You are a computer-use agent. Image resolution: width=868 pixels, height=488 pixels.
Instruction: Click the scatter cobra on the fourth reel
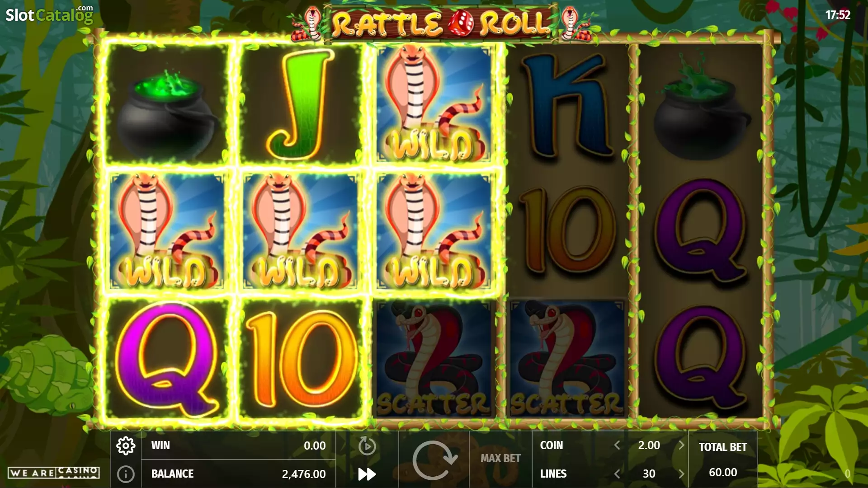click(x=567, y=359)
